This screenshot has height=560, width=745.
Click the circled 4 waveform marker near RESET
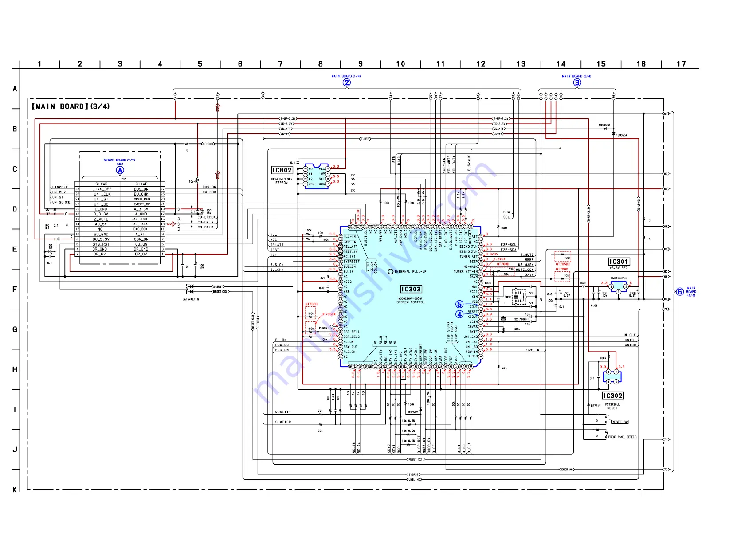coord(459,314)
